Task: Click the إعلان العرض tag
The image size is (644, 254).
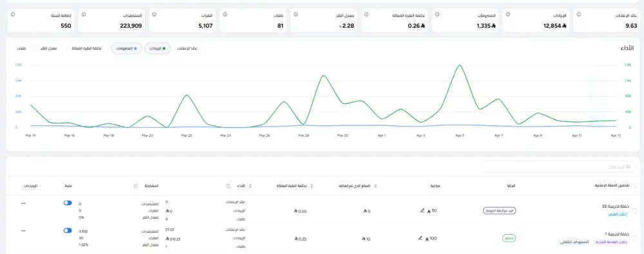Action: (618, 214)
